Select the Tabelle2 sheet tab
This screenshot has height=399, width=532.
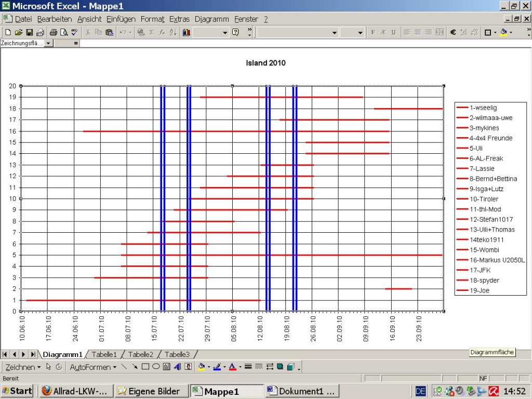coord(140,354)
